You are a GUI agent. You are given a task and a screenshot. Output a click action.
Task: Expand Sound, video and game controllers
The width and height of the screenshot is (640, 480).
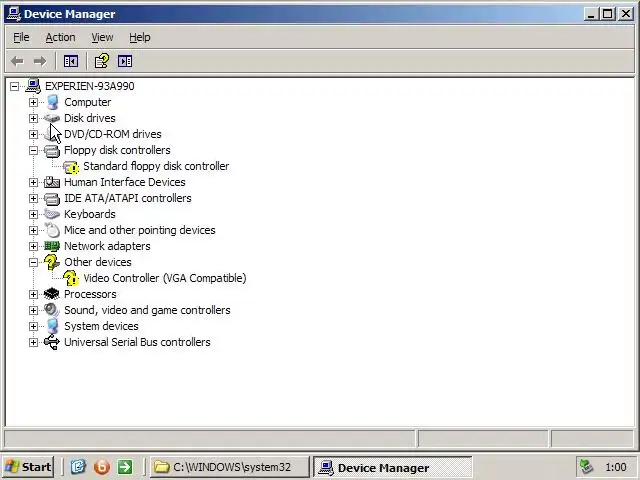33,310
